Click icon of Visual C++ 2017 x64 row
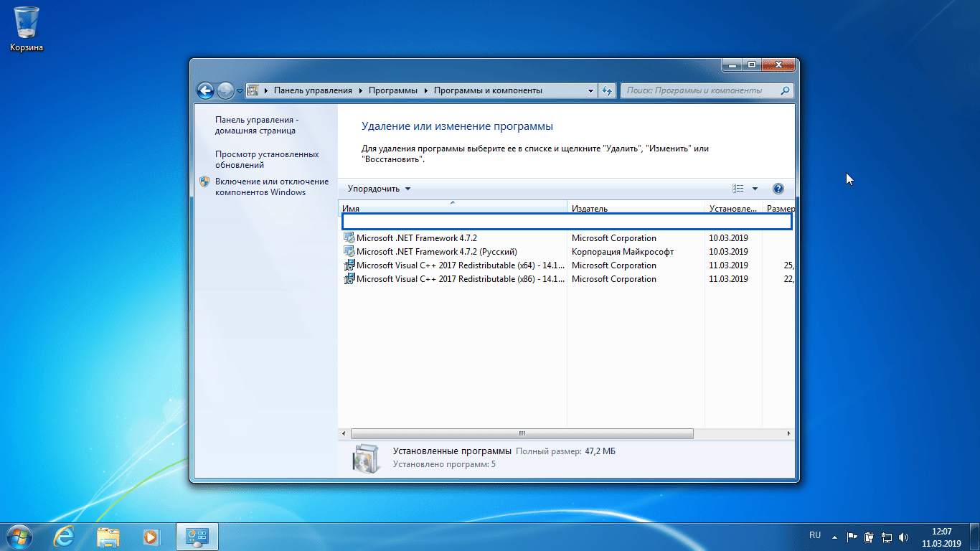The width and height of the screenshot is (980, 551). [x=349, y=265]
